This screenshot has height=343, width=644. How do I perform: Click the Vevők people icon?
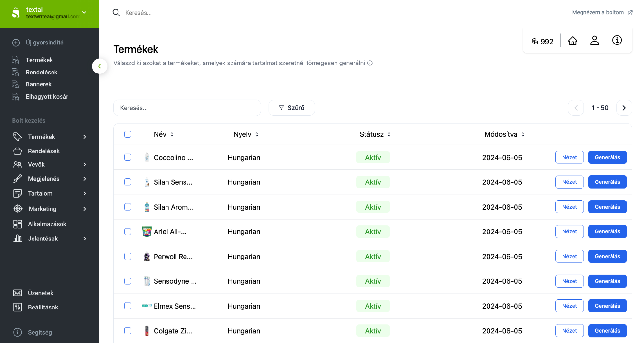17,164
